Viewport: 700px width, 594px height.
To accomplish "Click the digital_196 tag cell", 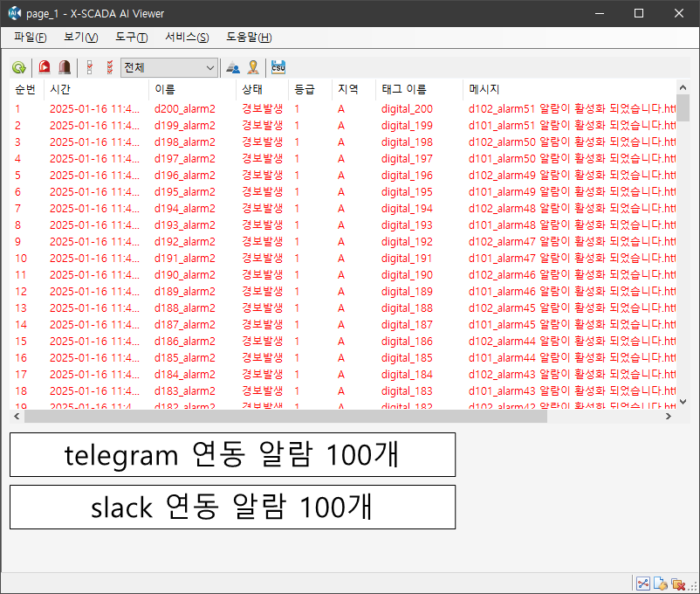I will click(x=407, y=176).
